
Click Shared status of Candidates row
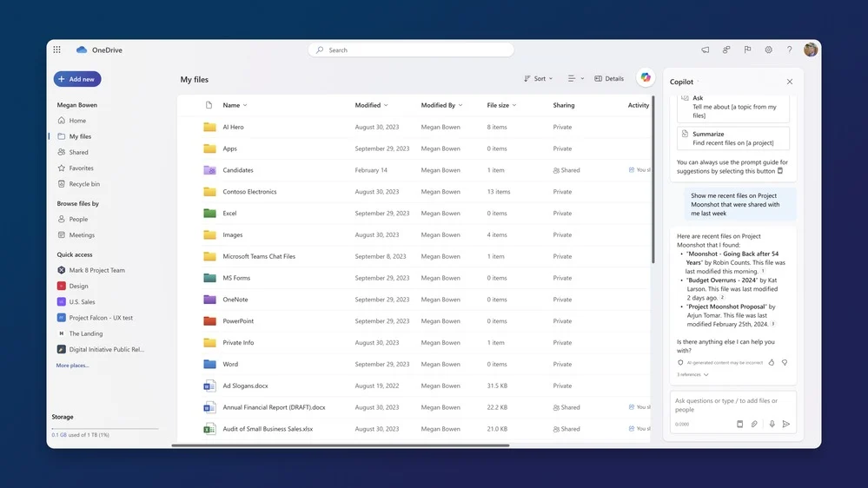pos(567,170)
